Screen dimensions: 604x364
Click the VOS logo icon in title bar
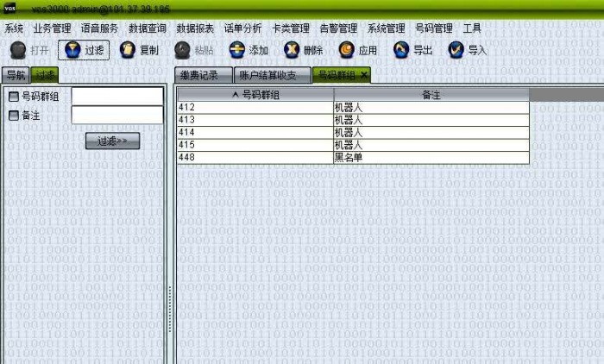pos(9,8)
